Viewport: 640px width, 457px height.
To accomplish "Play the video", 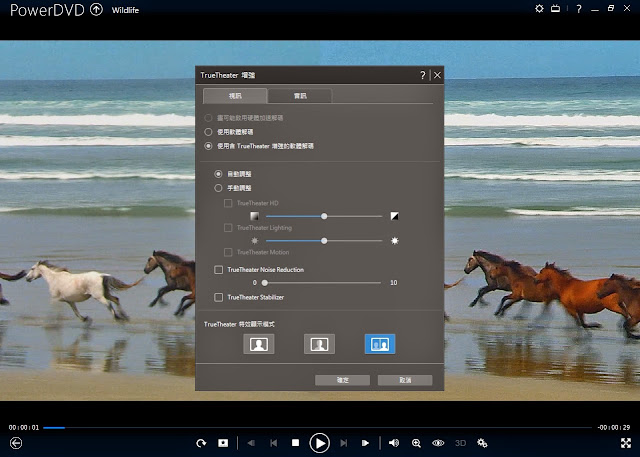I will 320,443.
